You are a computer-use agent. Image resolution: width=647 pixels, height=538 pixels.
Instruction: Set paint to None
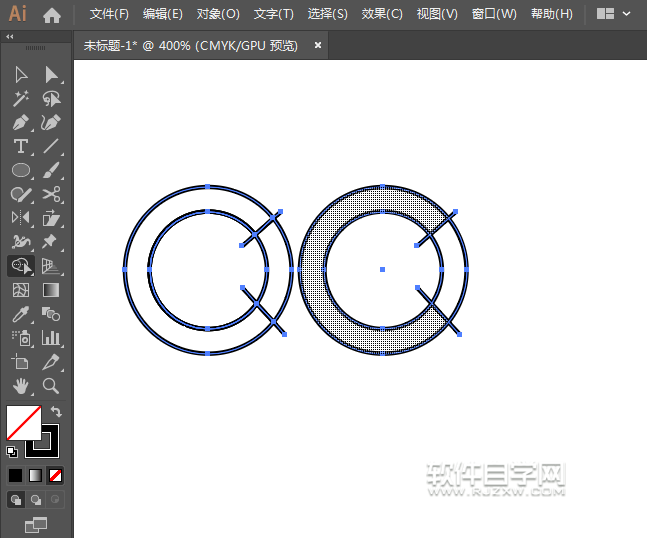55,476
